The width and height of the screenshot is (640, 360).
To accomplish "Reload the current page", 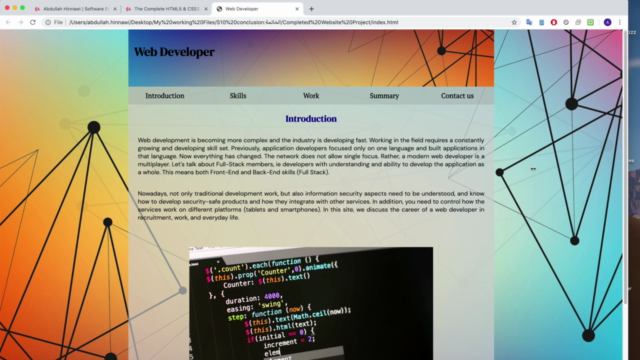I will [33, 22].
